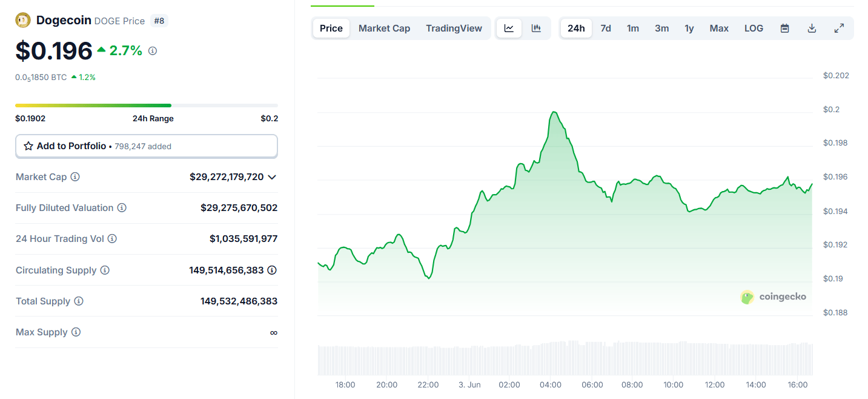This screenshot has height=399, width=868.
Task: Switch to line chart view icon
Action: tap(509, 29)
